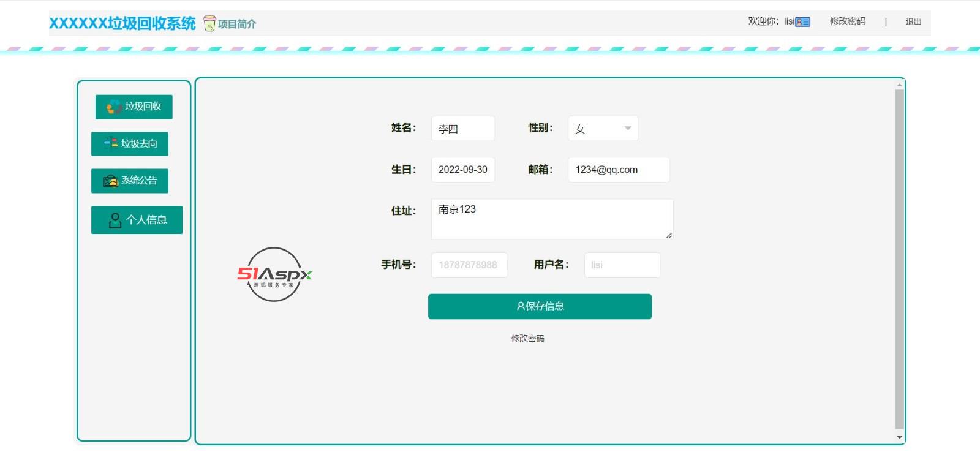Click the scrollbar down arrow in content panel
The width and height of the screenshot is (980, 460).
[900, 437]
